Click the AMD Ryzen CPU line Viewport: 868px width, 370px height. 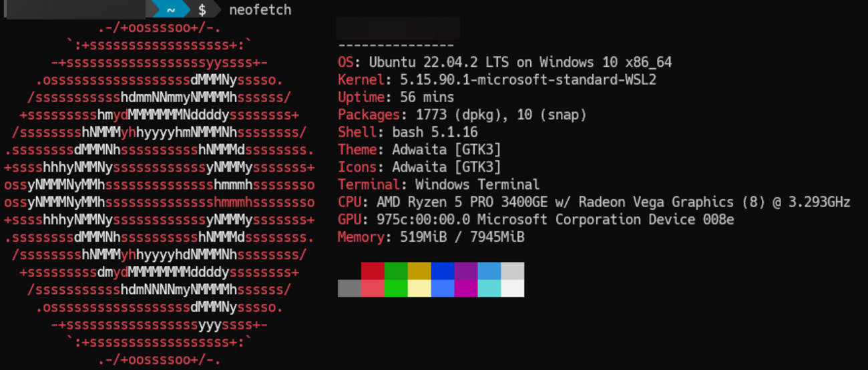(594, 202)
